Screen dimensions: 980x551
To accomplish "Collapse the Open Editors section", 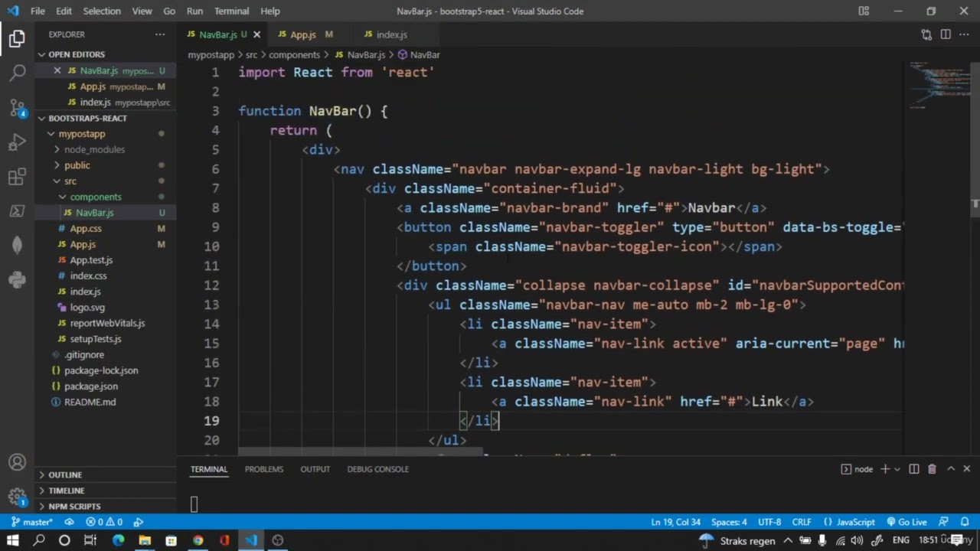I will click(42, 54).
